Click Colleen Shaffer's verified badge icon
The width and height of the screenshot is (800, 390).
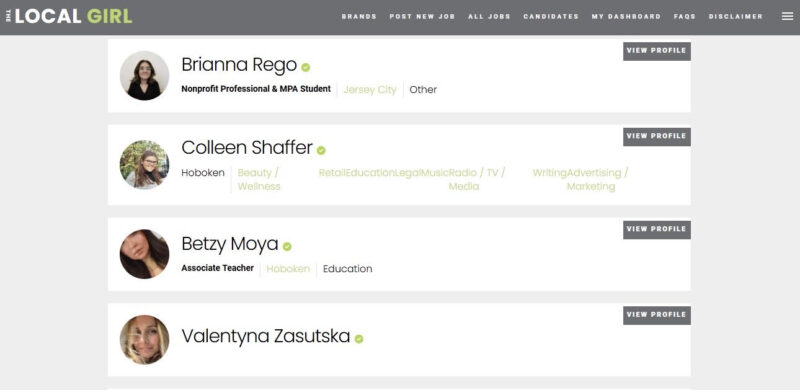[x=321, y=150]
